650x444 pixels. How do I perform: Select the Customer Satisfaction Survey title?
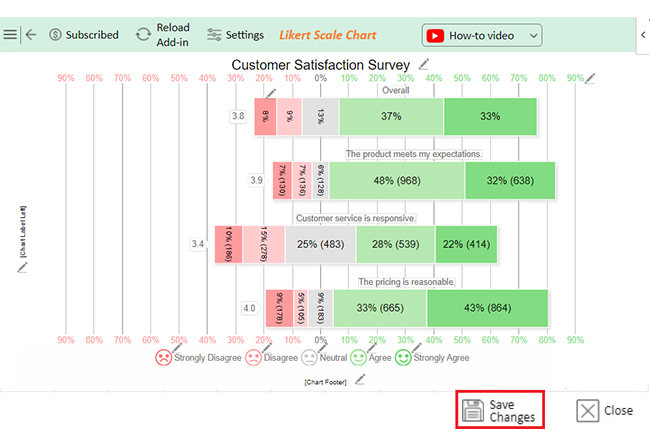[x=320, y=65]
